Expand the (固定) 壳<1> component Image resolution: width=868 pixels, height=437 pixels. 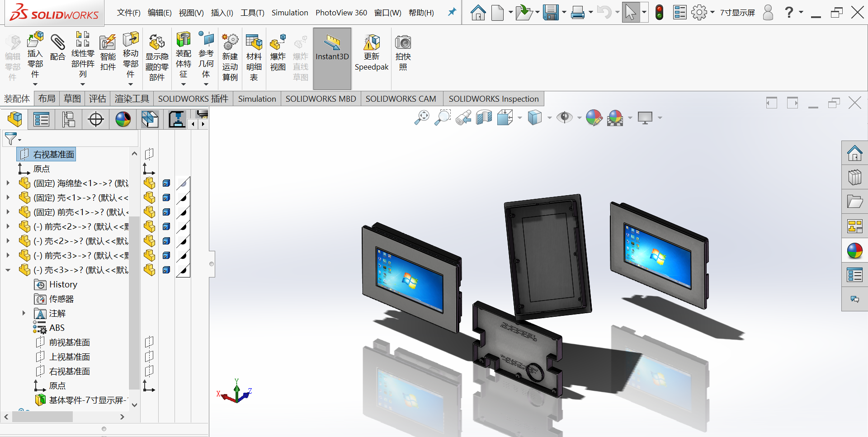(x=8, y=197)
